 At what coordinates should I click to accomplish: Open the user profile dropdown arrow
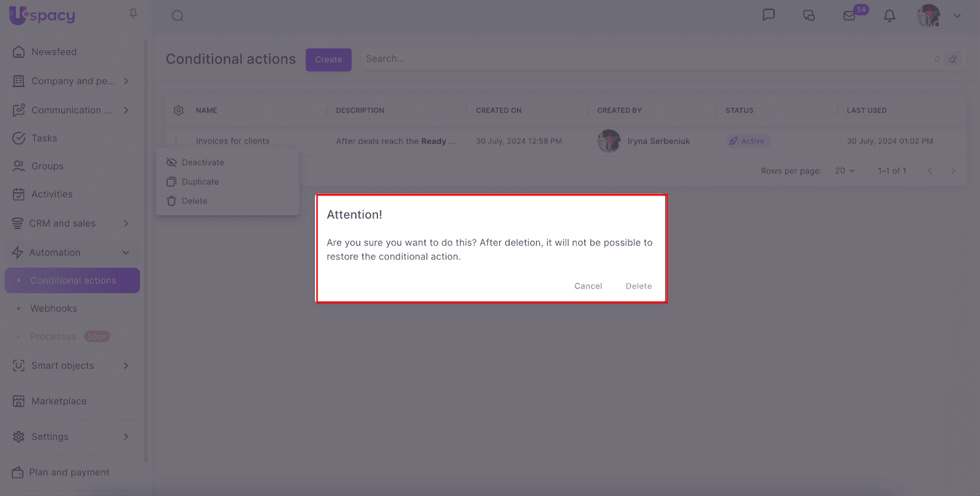click(x=957, y=16)
